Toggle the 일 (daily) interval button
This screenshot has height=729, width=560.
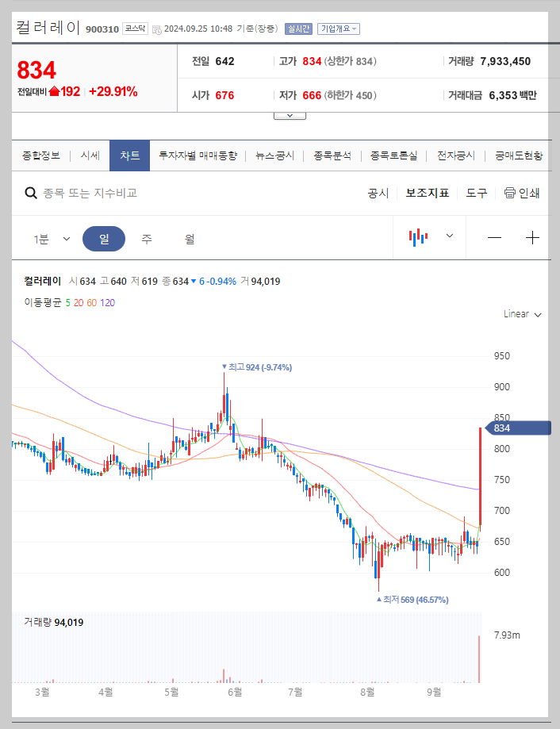[x=104, y=237]
